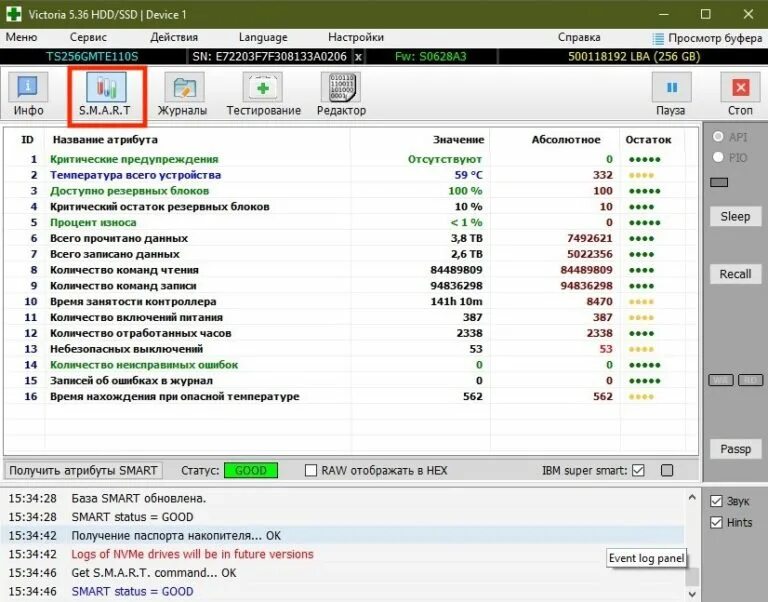The image size is (768, 602).
Task: Toggle the Звук sound checkbox
Action: pos(716,501)
